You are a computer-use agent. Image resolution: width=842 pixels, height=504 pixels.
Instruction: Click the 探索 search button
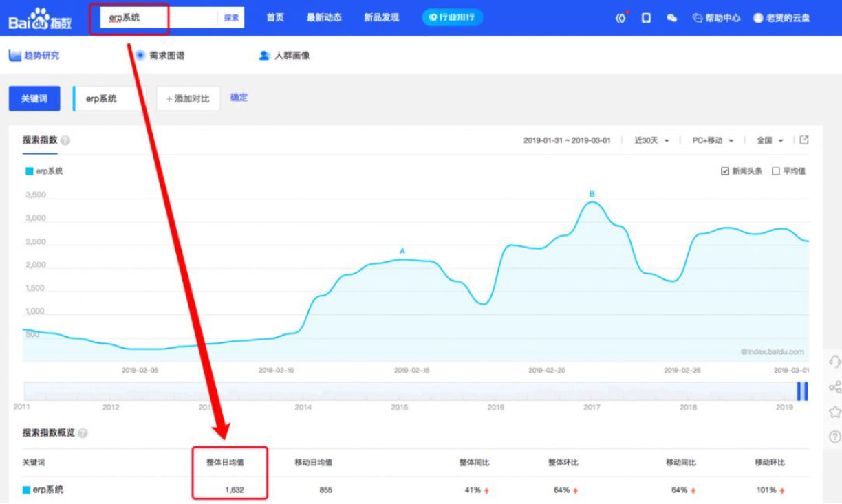232,18
